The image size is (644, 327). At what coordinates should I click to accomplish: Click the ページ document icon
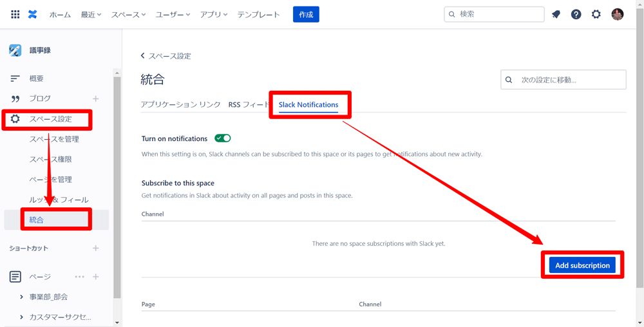coord(15,277)
